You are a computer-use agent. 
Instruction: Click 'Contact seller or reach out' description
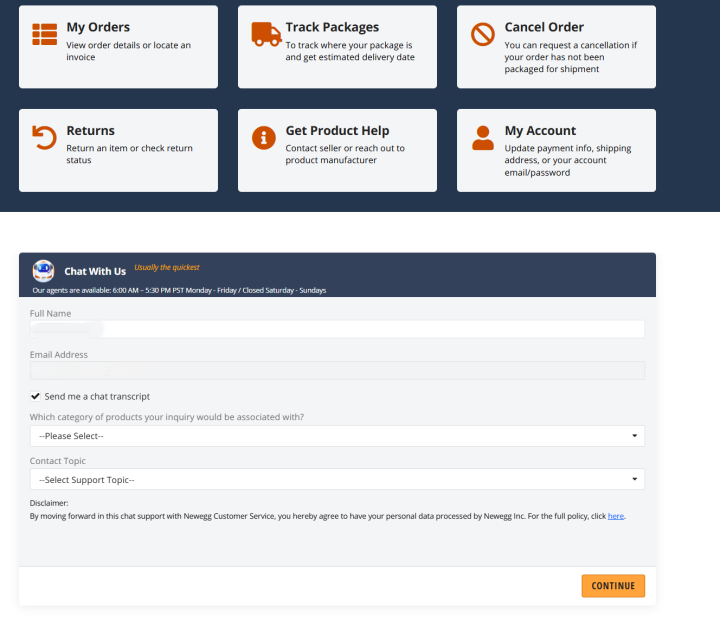[x=345, y=154]
